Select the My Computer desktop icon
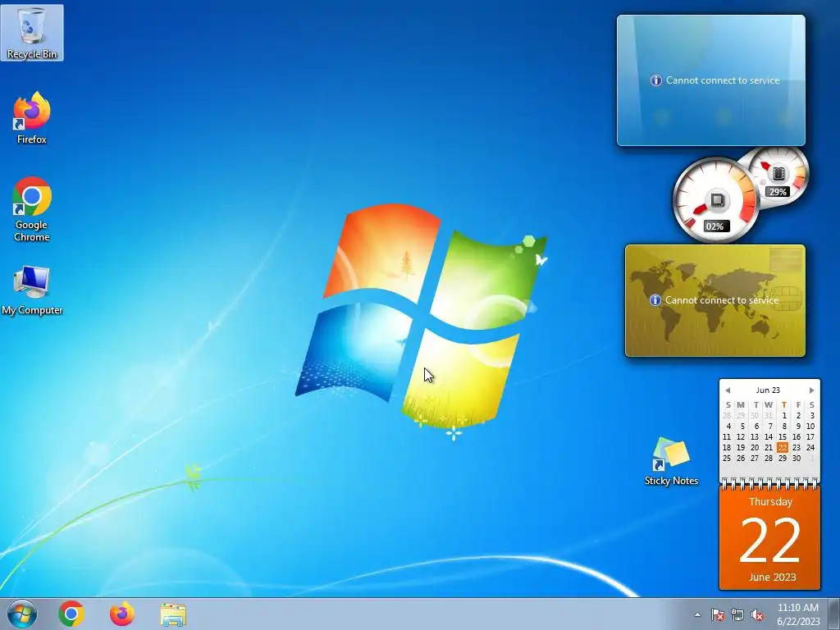Screen dimensions: 840x630 [32, 290]
